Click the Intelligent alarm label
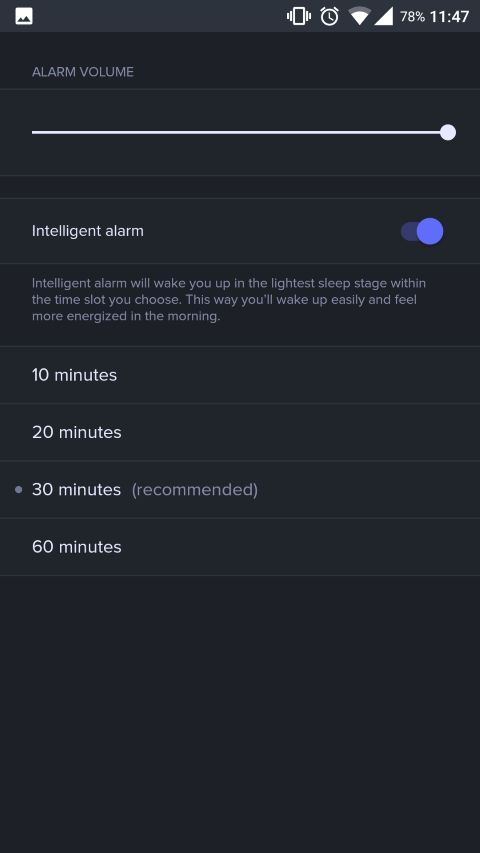480x853 pixels. [x=88, y=231]
